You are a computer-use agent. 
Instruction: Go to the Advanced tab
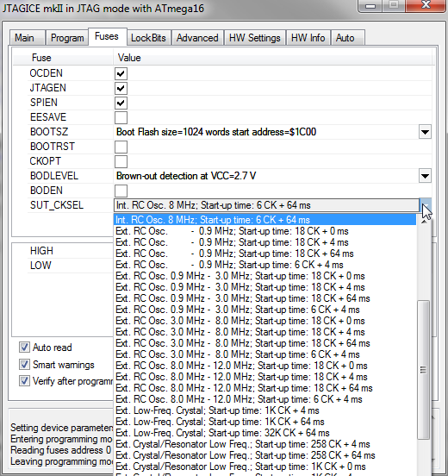(x=197, y=38)
